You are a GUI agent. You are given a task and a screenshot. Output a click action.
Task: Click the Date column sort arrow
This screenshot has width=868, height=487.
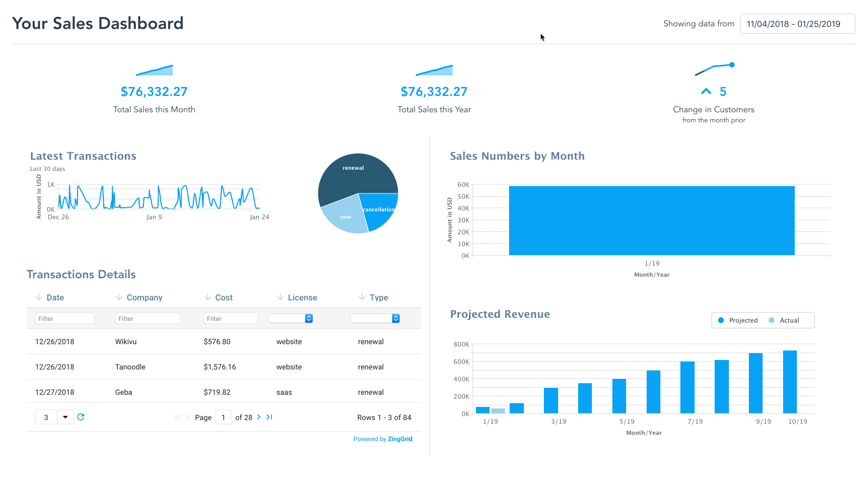(x=38, y=297)
